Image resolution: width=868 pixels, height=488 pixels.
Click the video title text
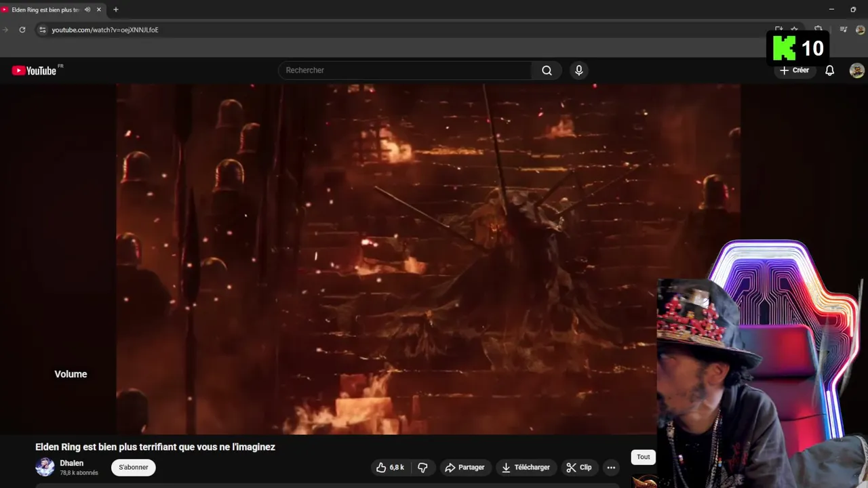tap(155, 447)
